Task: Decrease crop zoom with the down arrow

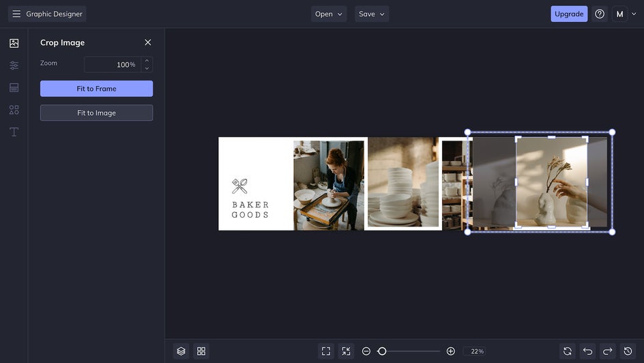Action: [147, 69]
